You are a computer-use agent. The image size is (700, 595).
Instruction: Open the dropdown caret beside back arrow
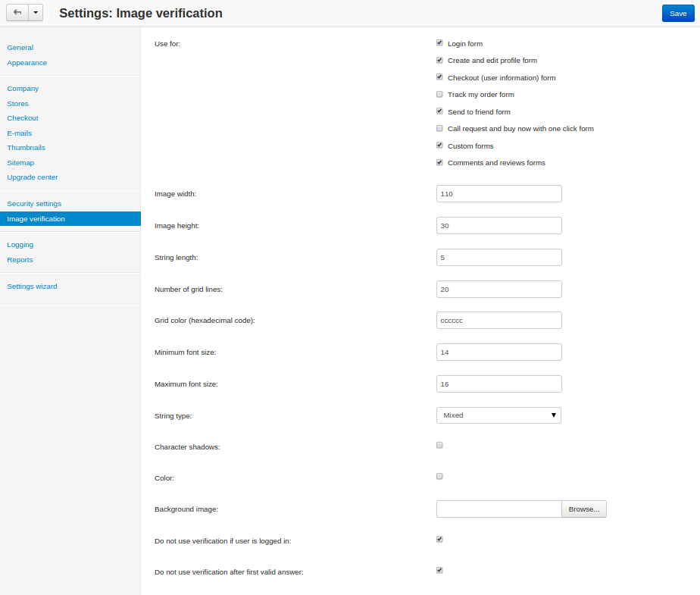click(x=36, y=13)
